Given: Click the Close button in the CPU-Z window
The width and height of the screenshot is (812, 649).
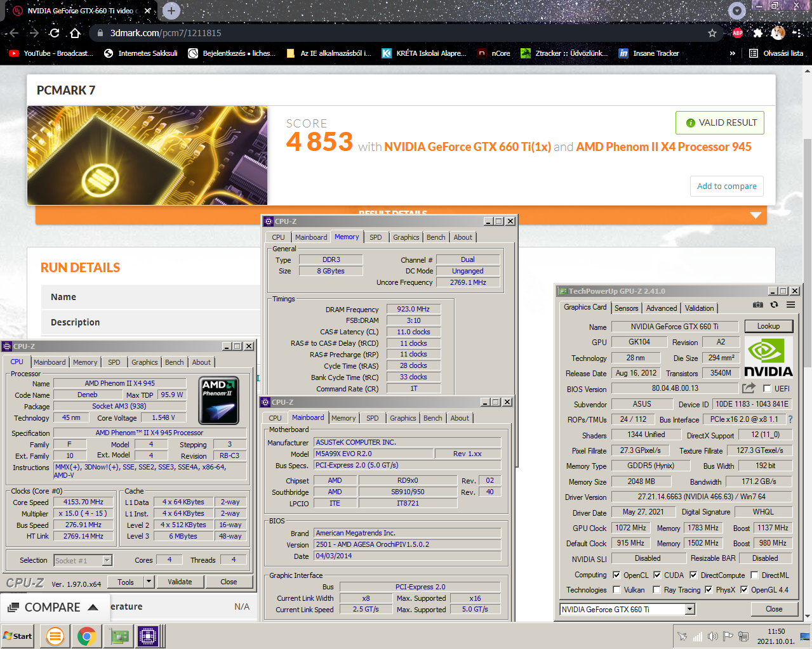Looking at the screenshot, I should [229, 582].
